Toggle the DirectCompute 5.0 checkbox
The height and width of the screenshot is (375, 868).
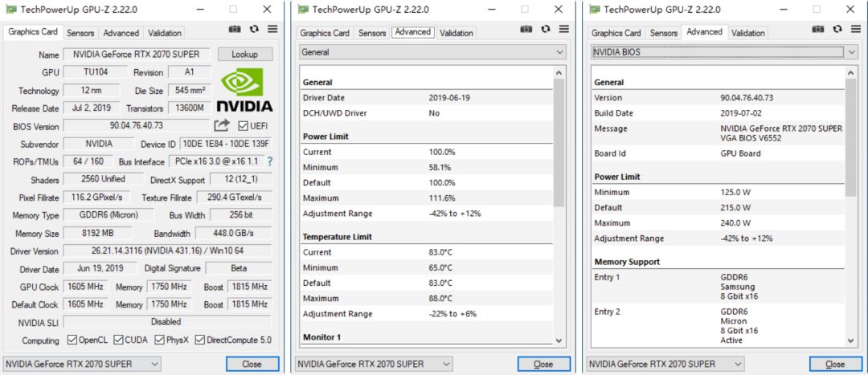(x=200, y=340)
